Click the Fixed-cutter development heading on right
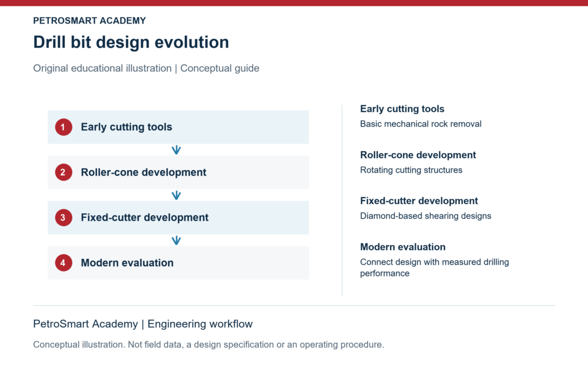 tap(419, 201)
